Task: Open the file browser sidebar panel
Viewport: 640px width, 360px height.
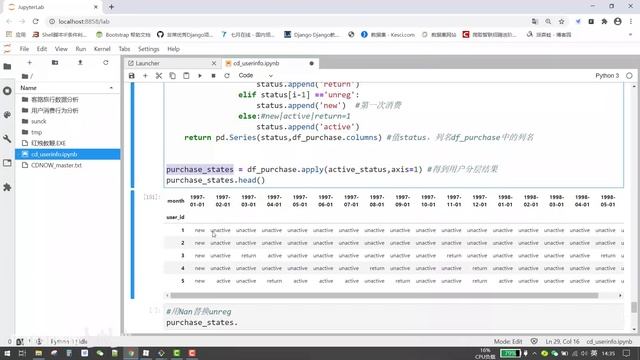Action: tap(7, 67)
